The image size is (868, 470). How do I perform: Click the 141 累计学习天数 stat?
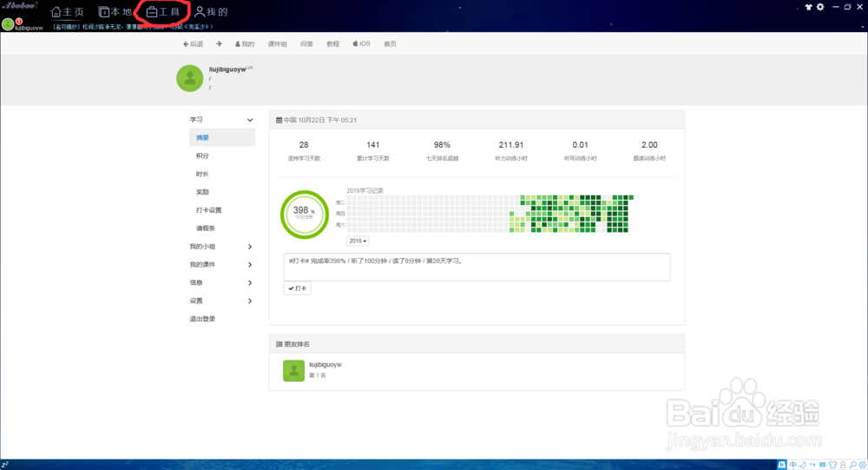click(373, 151)
